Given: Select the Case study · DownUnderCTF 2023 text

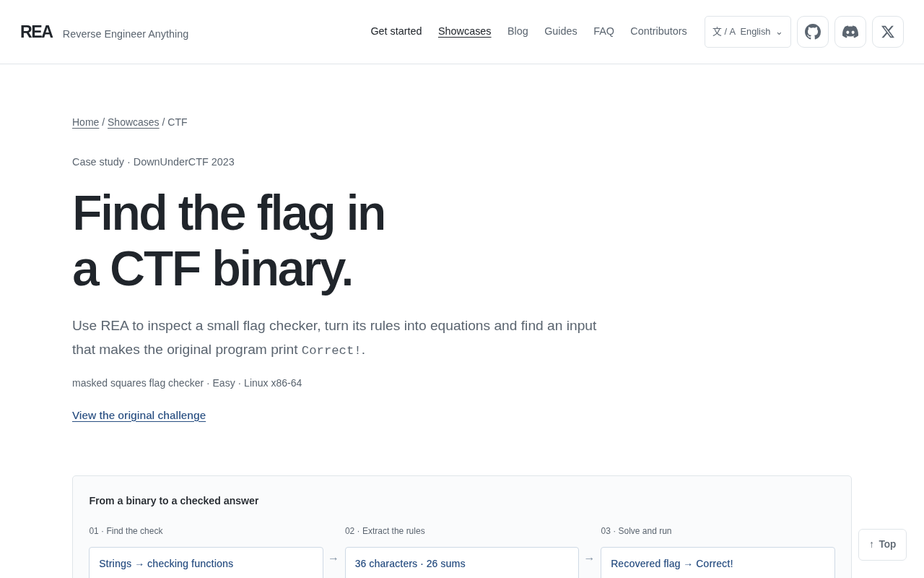Looking at the screenshot, I should tap(153, 162).
